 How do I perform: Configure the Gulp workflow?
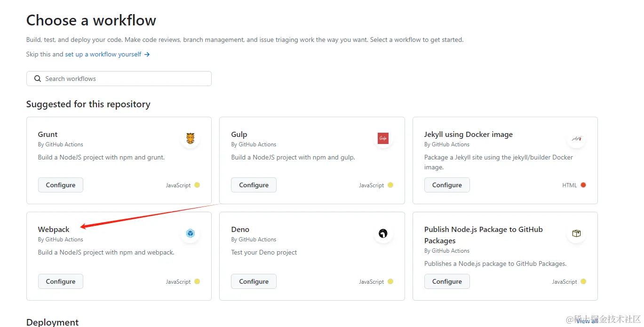(x=254, y=185)
